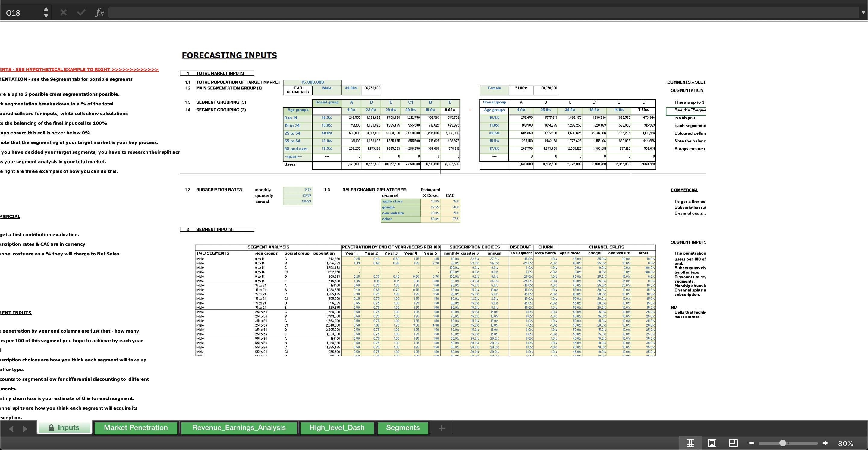Click the SEGMENT ANALYSIS table header
Image resolution: width=868 pixels, height=450 pixels.
tap(268, 247)
